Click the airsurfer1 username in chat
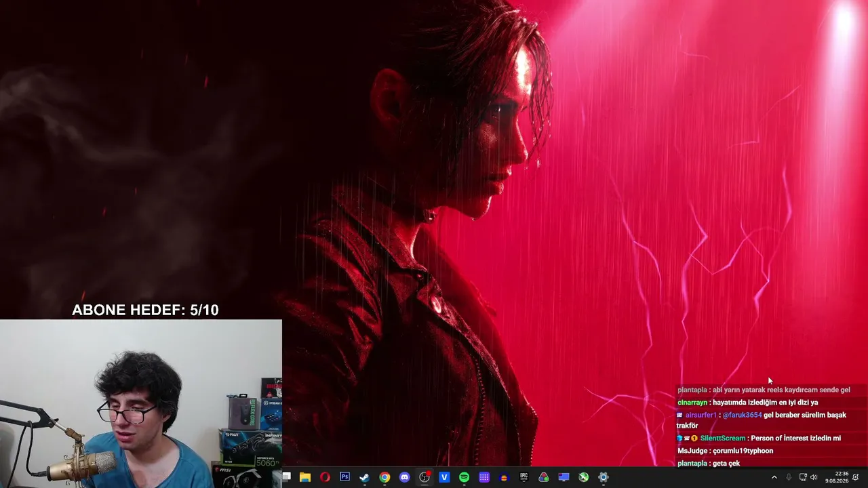868x488 pixels. (x=701, y=415)
